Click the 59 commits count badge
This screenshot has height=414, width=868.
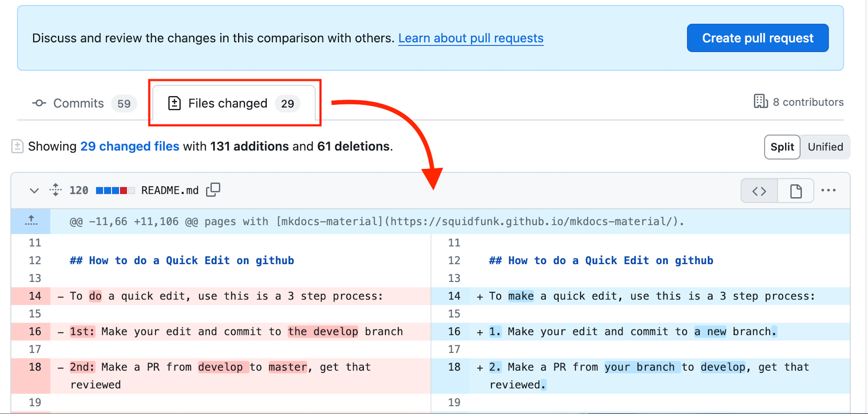point(124,104)
